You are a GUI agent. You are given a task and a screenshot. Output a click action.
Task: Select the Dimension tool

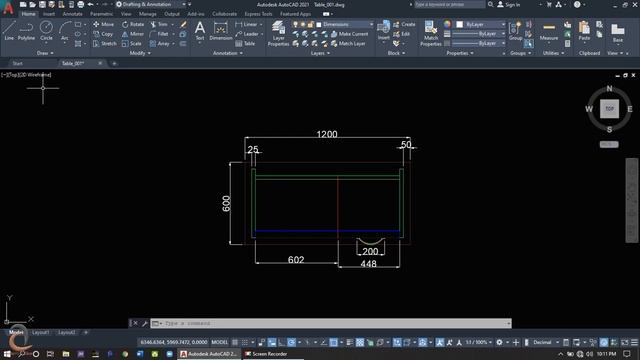point(220,31)
